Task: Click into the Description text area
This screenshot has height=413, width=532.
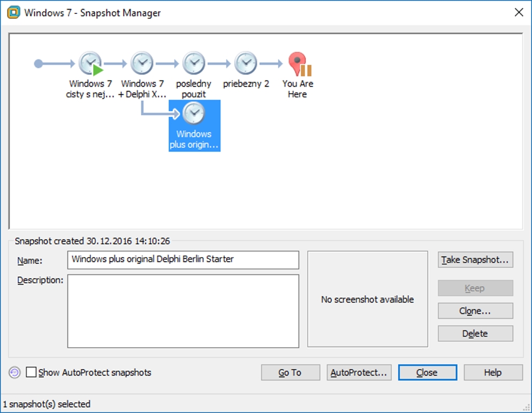Action: point(183,311)
